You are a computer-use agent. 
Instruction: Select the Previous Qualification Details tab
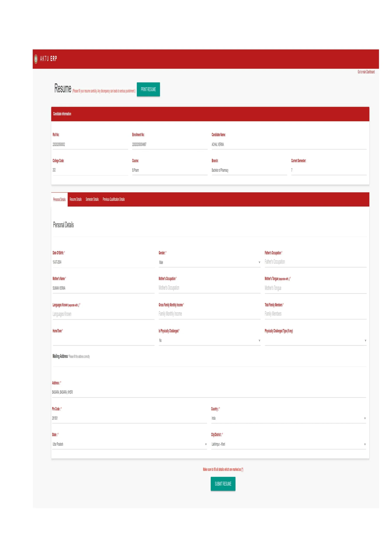(x=113, y=199)
